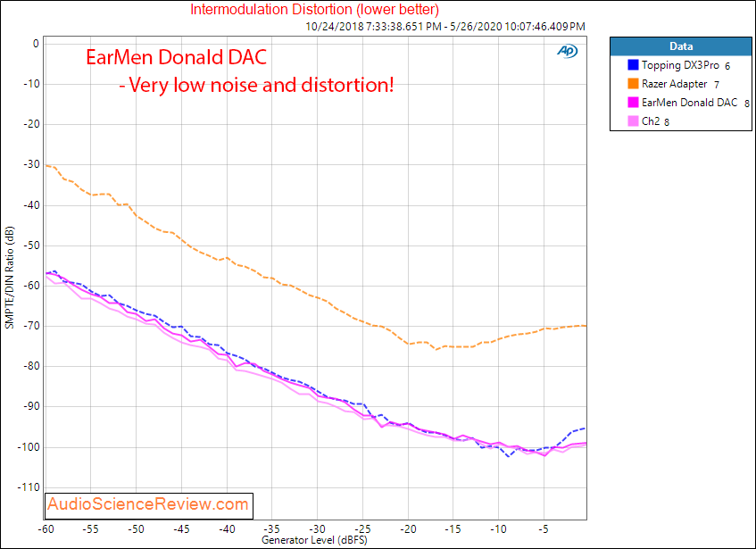Click the measurement date range timestamp
Image resolution: width=756 pixels, height=549 pixels.
[445, 27]
